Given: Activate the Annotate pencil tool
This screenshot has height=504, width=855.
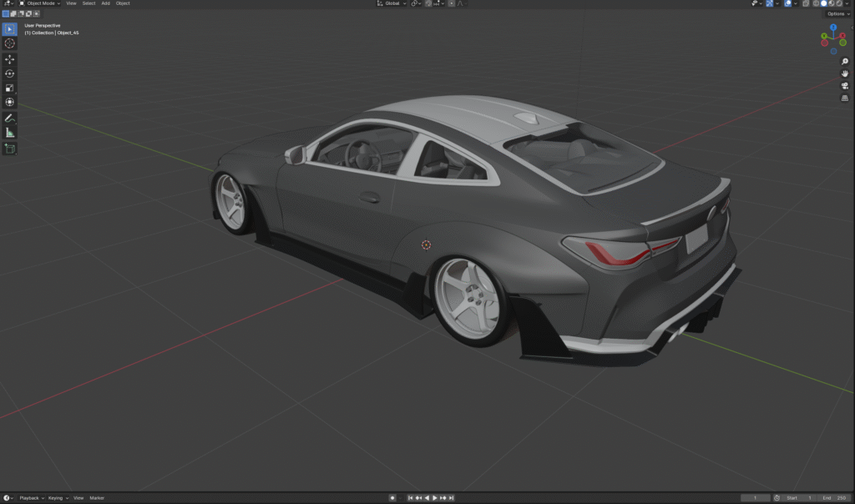Looking at the screenshot, I should tap(10, 118).
